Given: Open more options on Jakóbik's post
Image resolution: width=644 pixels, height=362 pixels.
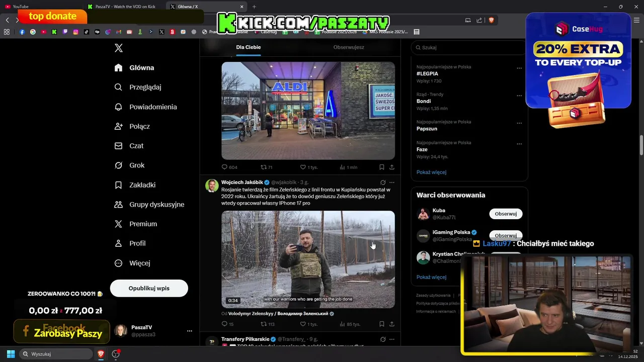Looking at the screenshot, I should click(x=392, y=183).
